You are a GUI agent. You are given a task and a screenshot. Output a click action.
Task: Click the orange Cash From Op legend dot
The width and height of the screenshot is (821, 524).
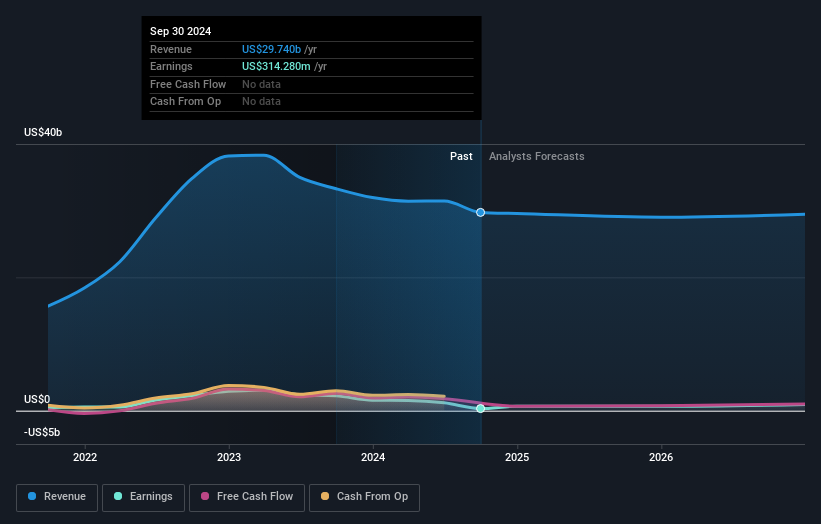pos(325,496)
